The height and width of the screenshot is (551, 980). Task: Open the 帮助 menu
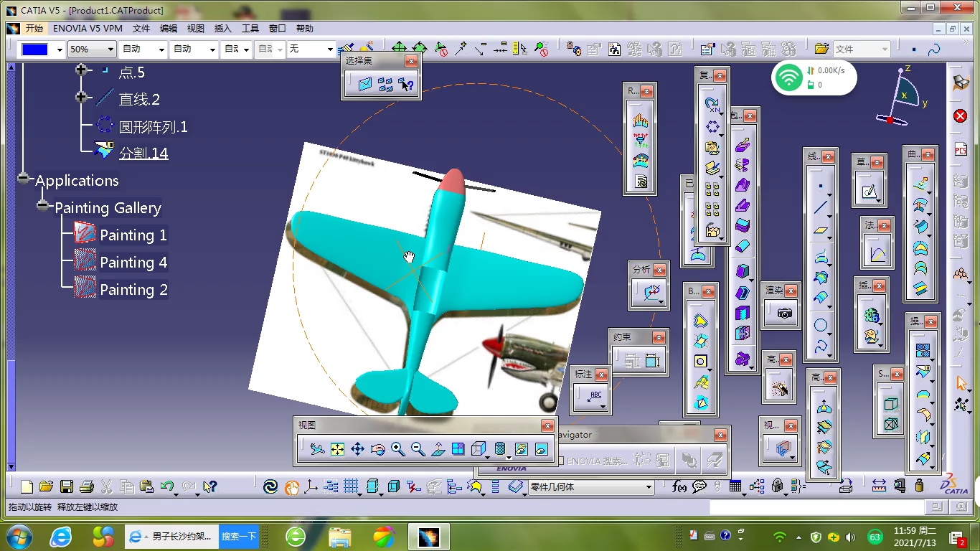click(x=305, y=29)
